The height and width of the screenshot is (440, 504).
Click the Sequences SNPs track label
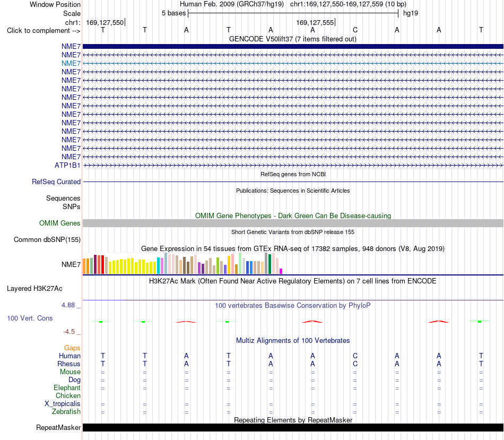tap(63, 202)
